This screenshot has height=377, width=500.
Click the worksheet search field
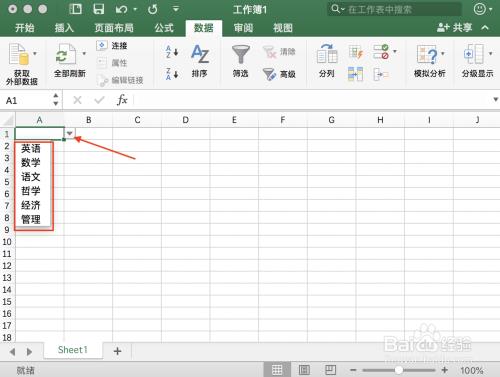click(395, 9)
